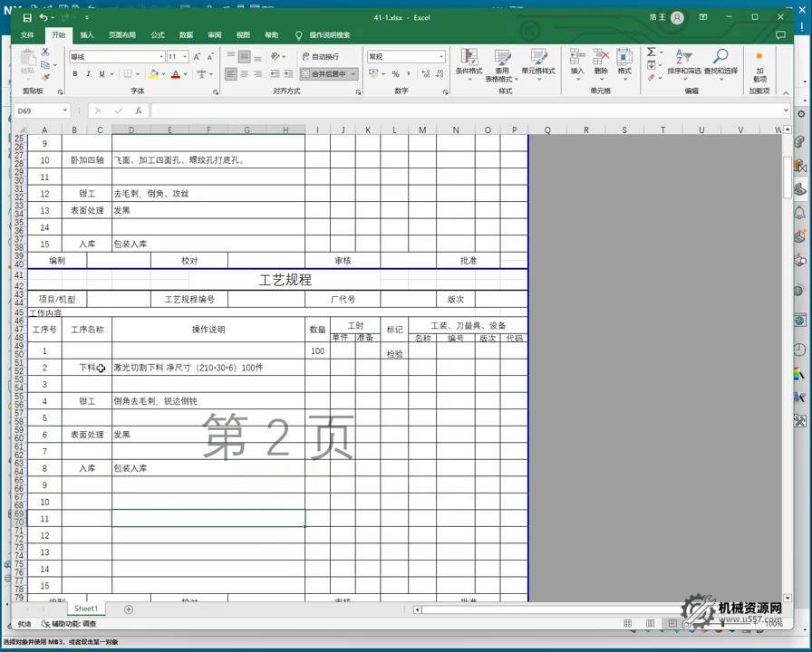The width and height of the screenshot is (812, 652).
Task: Switch to the 公式 (Formulas) tab
Action: coord(157,35)
